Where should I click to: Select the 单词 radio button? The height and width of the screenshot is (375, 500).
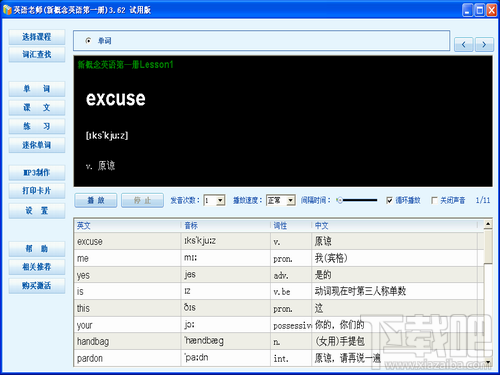pos(88,41)
